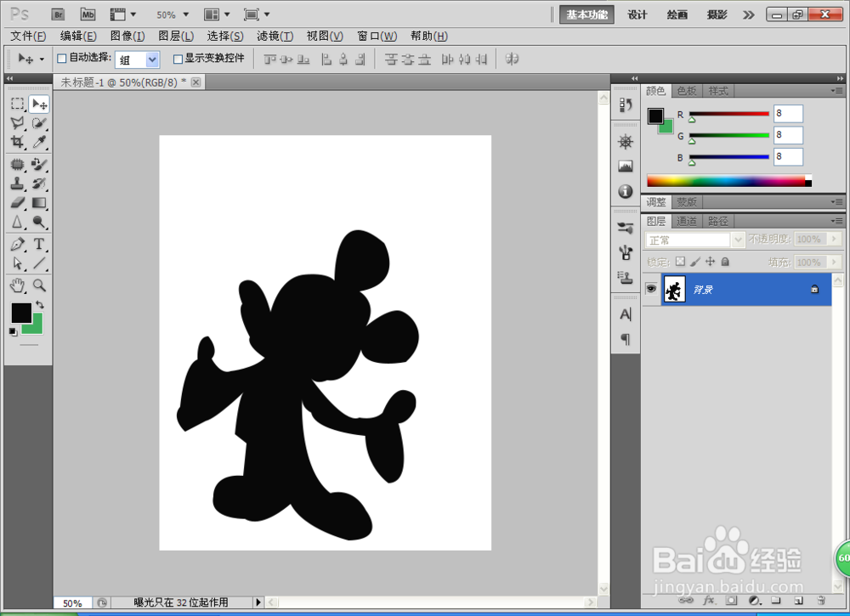Select the Eyedropper tool

(39, 142)
